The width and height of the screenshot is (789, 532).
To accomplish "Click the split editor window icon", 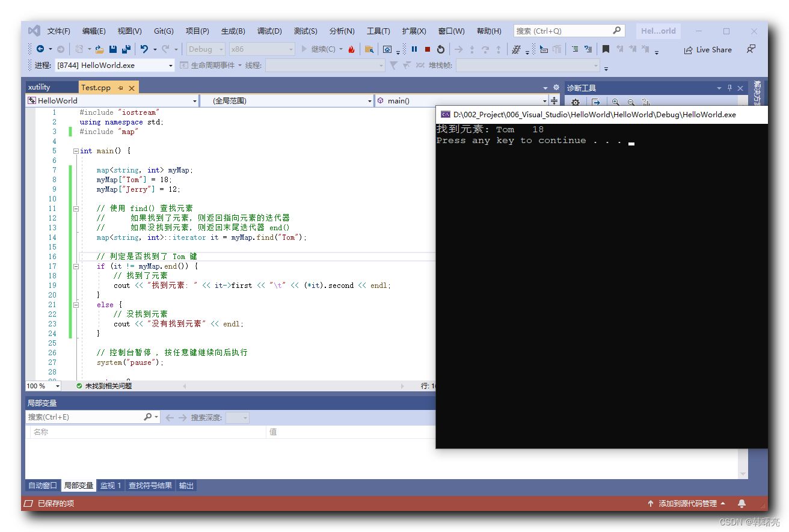I will [x=554, y=101].
